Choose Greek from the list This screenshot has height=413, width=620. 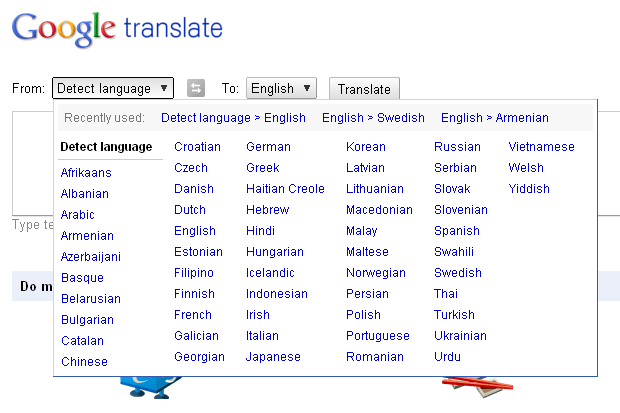[263, 168]
